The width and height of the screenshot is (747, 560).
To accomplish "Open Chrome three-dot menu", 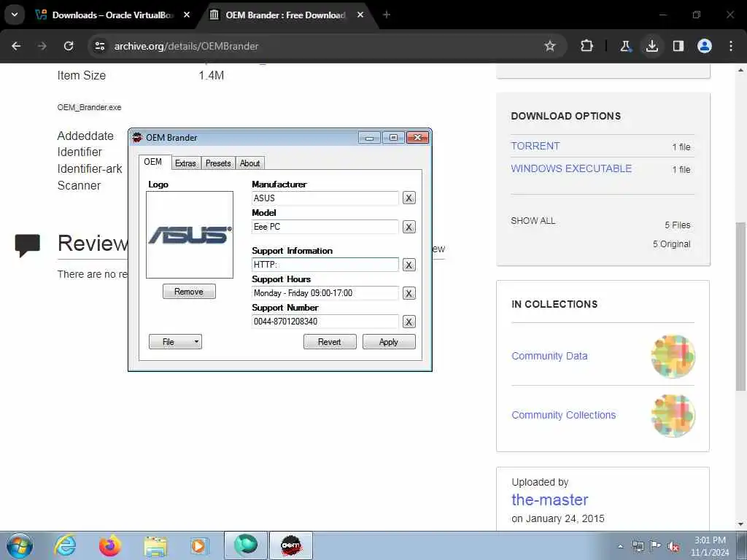I will [x=731, y=46].
